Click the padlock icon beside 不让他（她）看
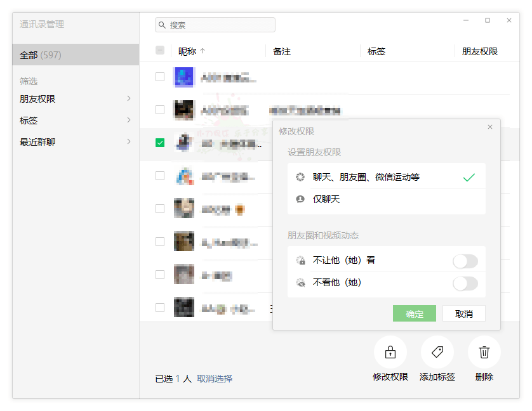Viewport: 532px width, 411px height. pos(301,260)
